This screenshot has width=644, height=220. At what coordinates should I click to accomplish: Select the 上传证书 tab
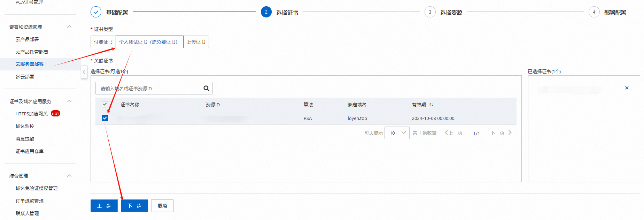[x=196, y=42]
